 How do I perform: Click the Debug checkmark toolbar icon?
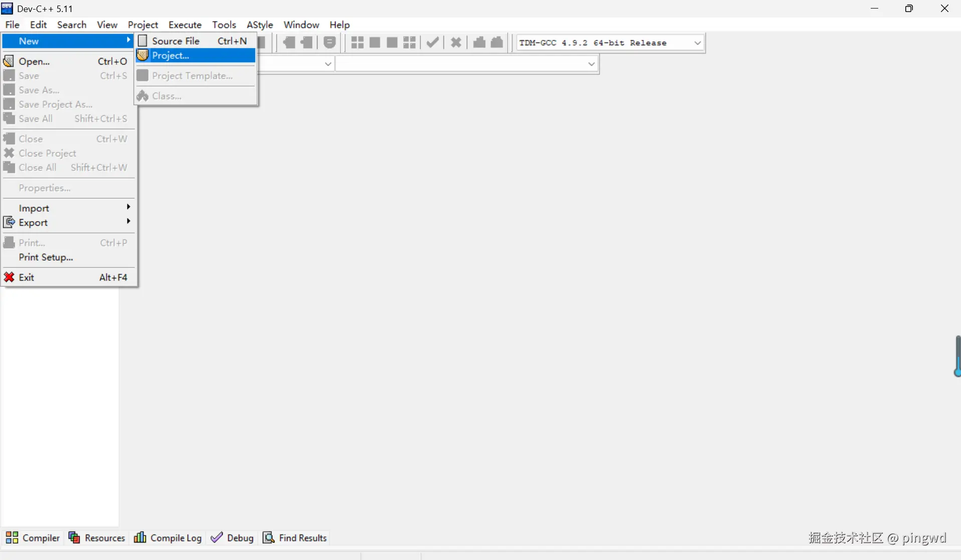point(432,43)
